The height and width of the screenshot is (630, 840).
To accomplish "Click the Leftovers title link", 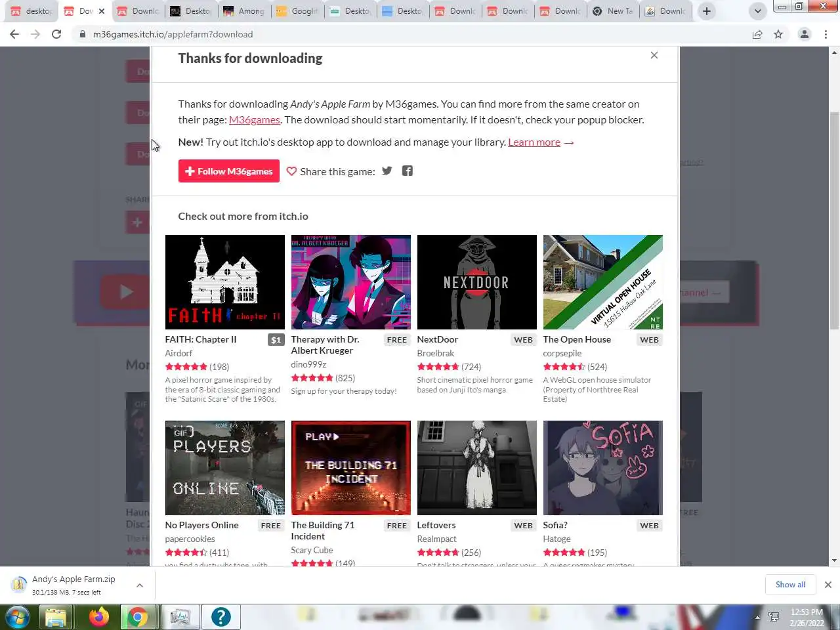I will pyautogui.click(x=436, y=525).
